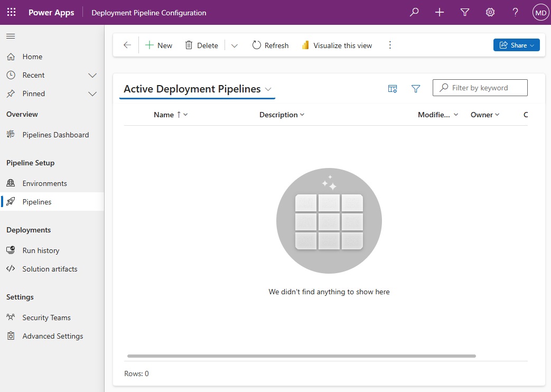The height and width of the screenshot is (392, 551).
Task: Click the MD account avatar
Action: [540, 12]
